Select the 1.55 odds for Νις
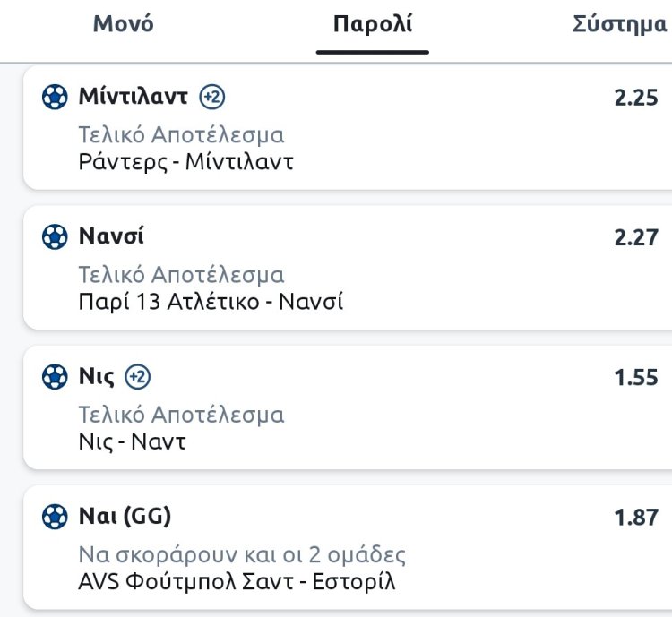 635,378
